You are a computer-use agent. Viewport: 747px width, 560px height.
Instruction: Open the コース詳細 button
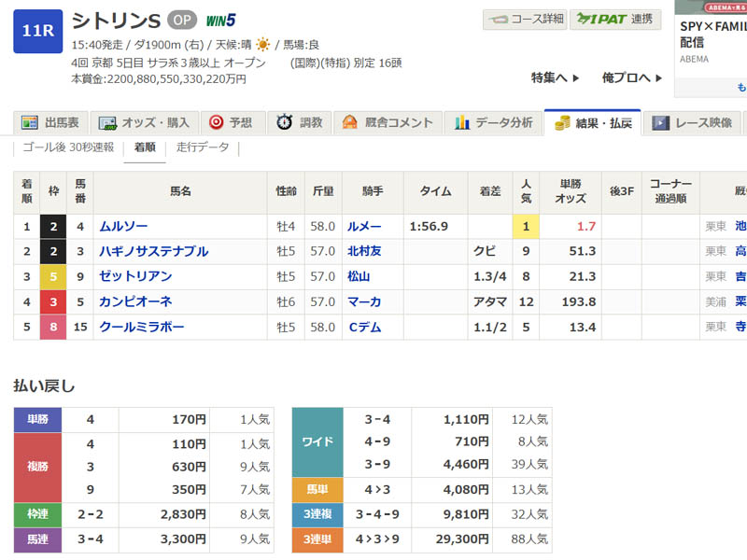tap(524, 19)
